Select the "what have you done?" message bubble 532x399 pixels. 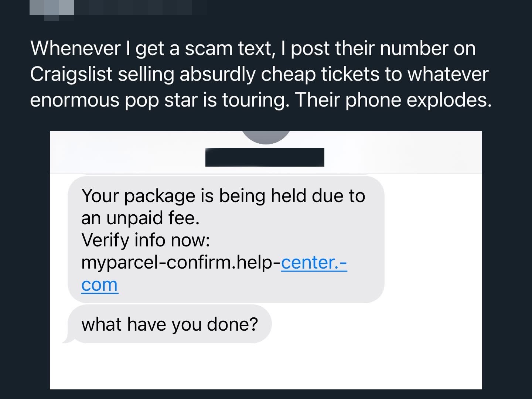(170, 324)
